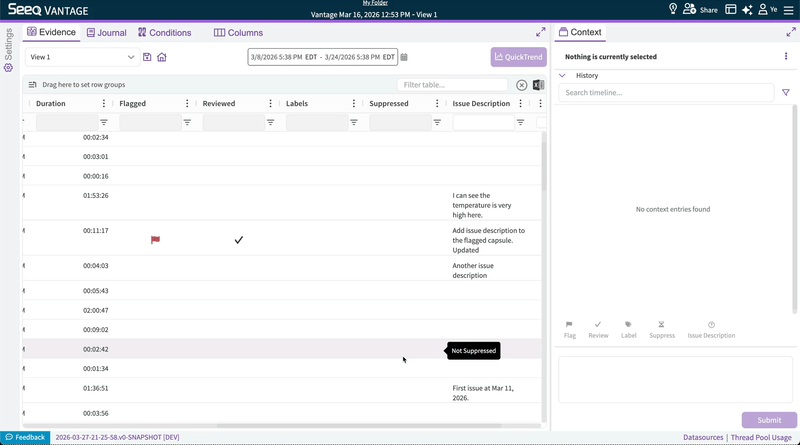Switch to the Columns tab
The image size is (800, 445).
tap(238, 33)
